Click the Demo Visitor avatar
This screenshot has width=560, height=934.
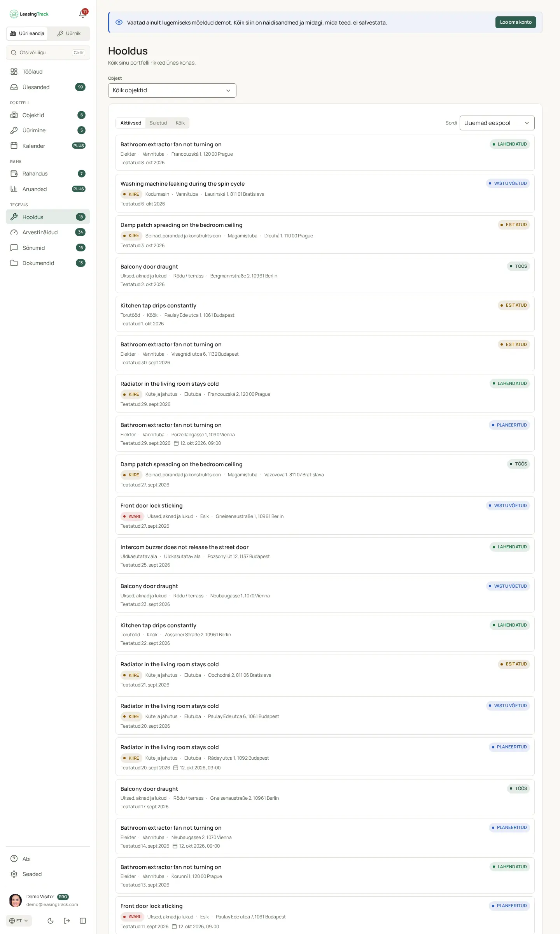click(x=16, y=901)
